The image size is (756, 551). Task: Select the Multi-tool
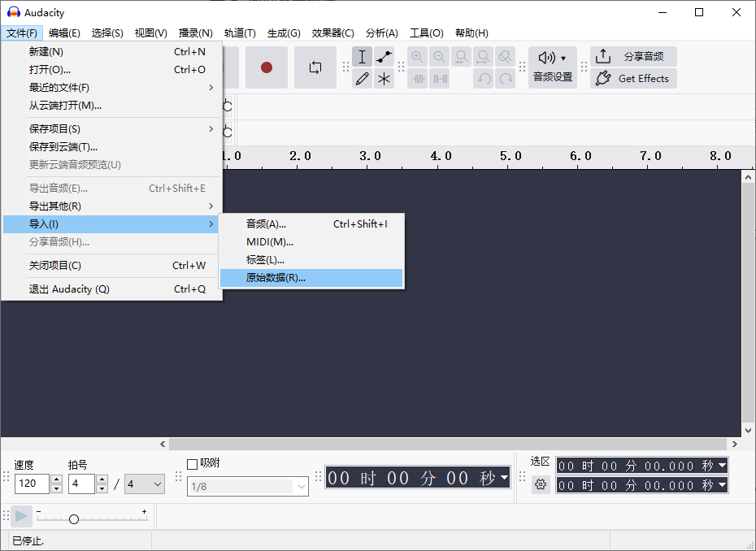385,78
